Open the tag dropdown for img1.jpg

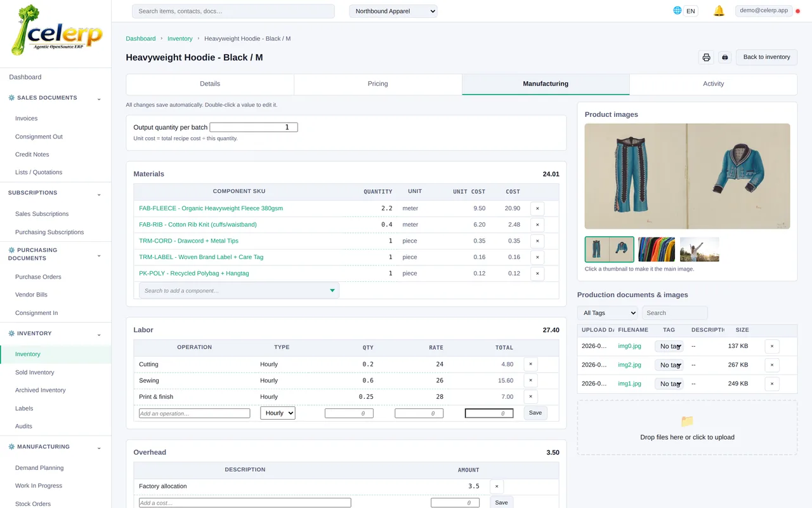coord(669,384)
